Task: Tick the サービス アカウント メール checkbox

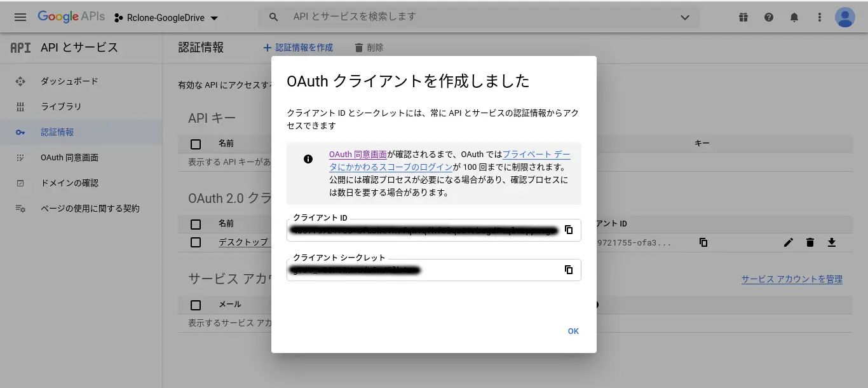Action: [x=196, y=305]
